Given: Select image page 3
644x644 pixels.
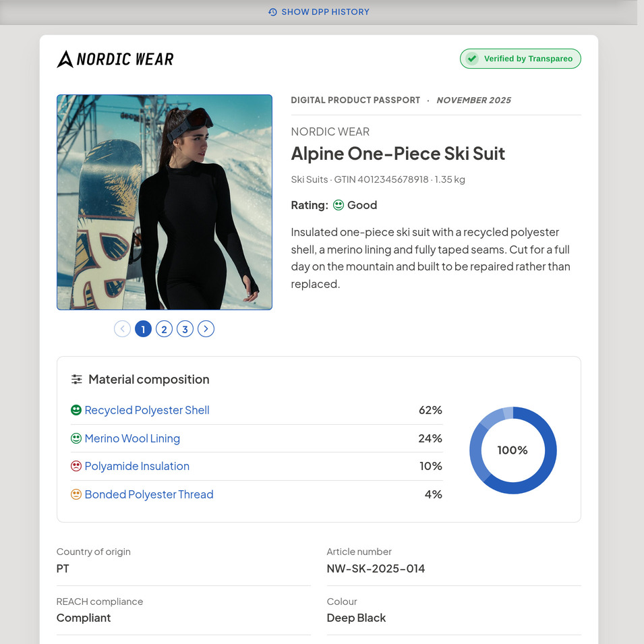Looking at the screenshot, I should (185, 329).
